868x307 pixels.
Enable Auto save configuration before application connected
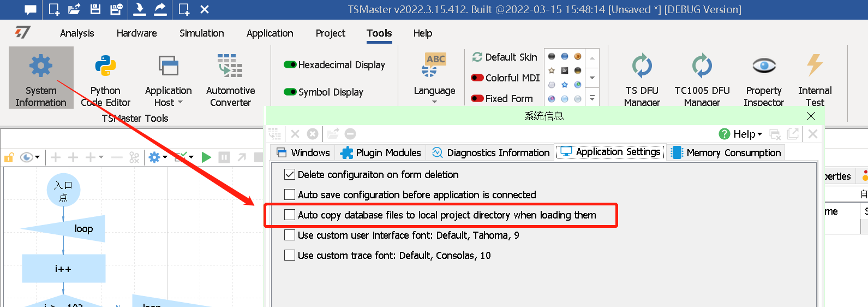tap(290, 195)
